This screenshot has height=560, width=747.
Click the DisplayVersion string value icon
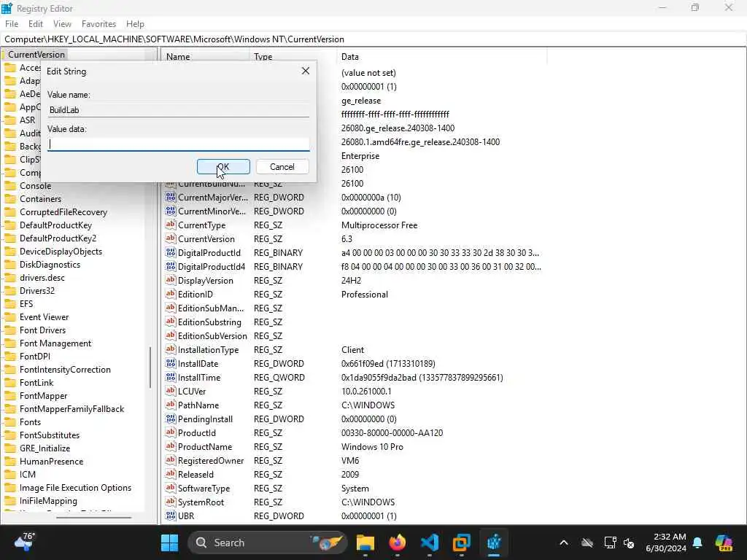[x=171, y=280]
